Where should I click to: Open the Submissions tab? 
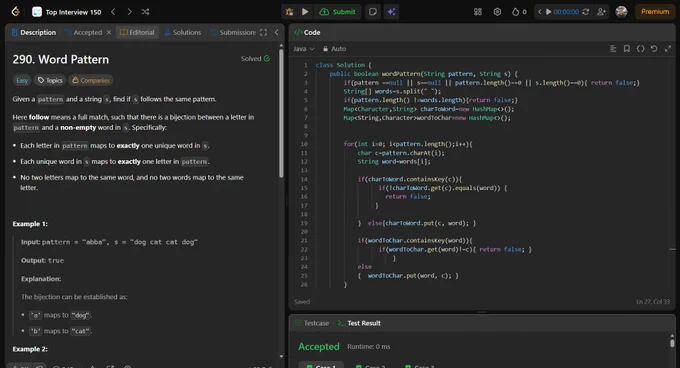(x=233, y=33)
